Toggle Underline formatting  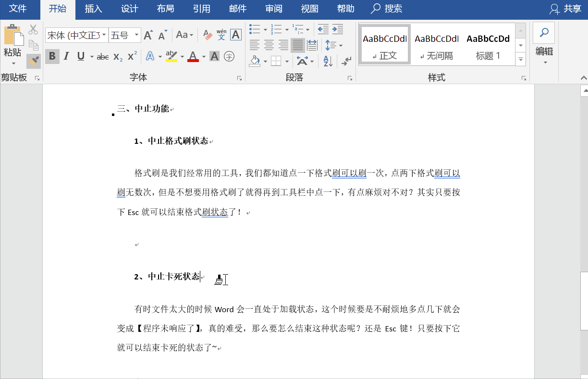pos(80,56)
